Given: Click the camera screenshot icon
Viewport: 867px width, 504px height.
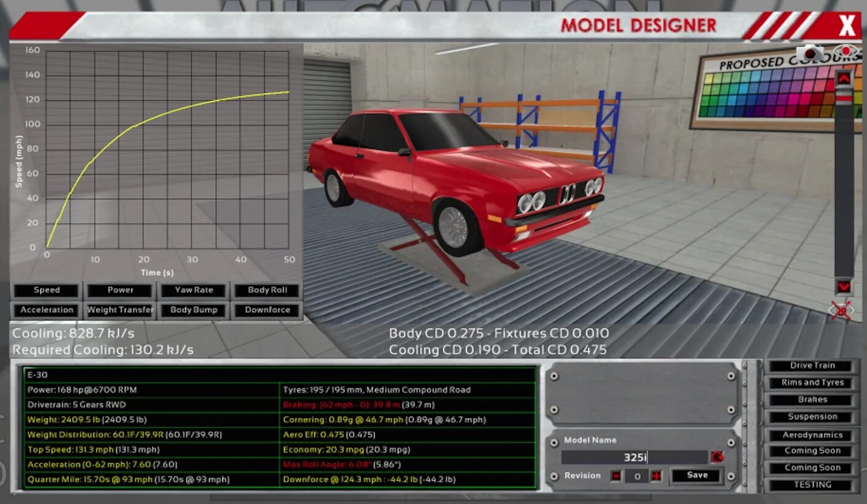Looking at the screenshot, I should point(810,53).
